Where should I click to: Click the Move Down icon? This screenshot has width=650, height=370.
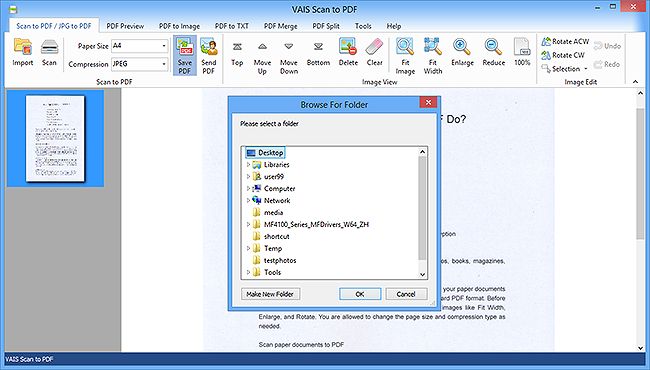[x=289, y=57]
